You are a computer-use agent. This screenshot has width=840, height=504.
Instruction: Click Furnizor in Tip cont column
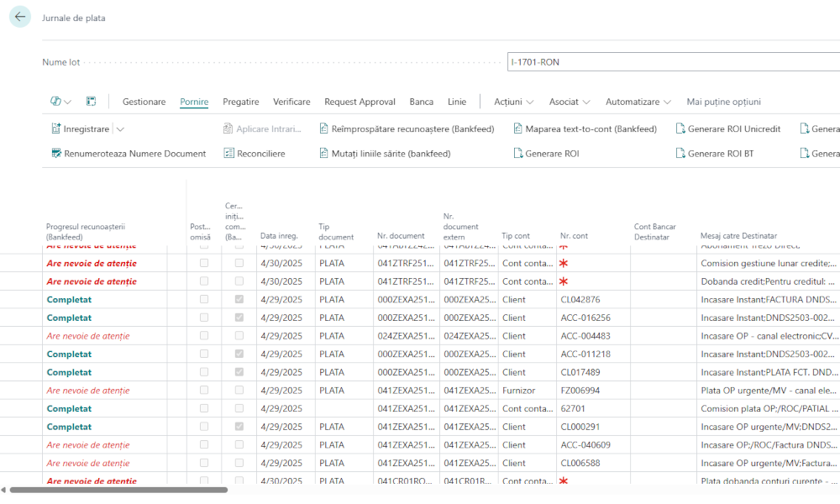click(518, 391)
